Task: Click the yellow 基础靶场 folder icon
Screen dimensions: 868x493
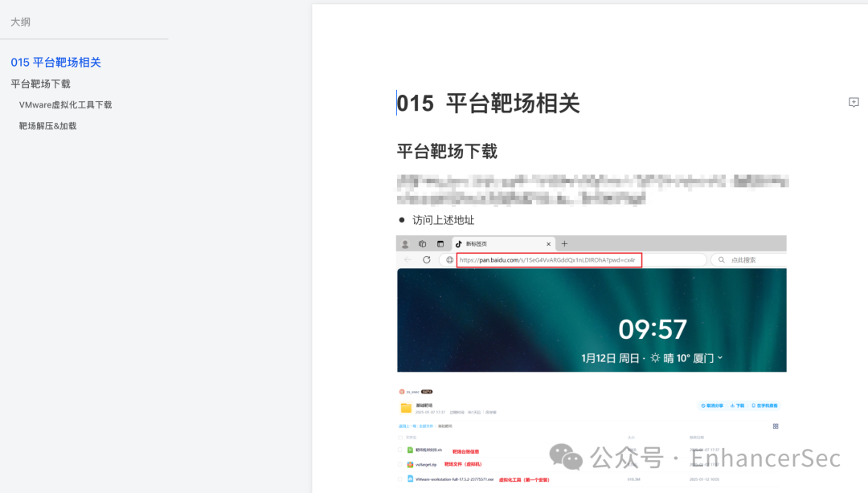Action: (406, 409)
